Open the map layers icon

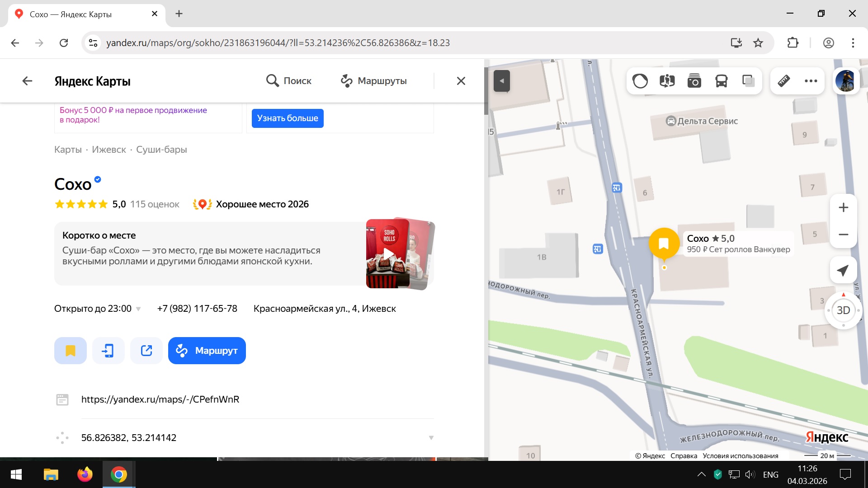[x=748, y=81]
